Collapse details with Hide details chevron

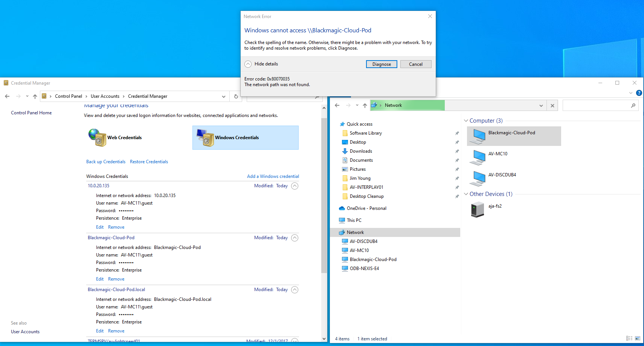point(248,64)
